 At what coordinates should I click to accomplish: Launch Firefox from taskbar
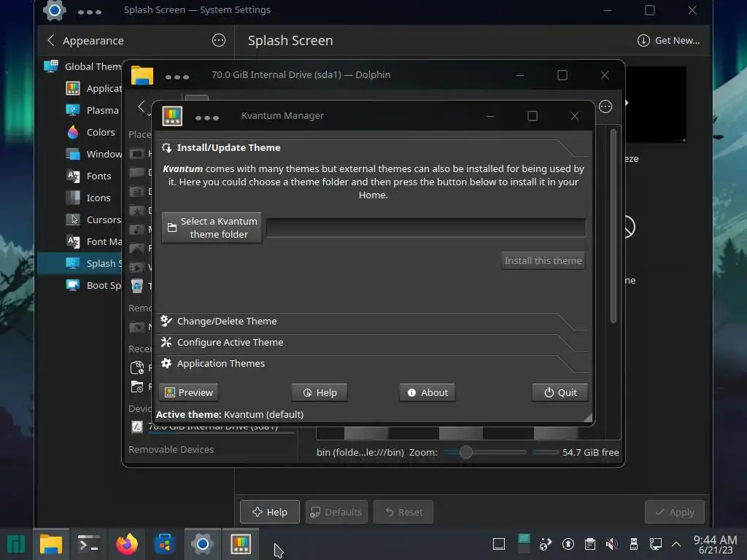127,544
